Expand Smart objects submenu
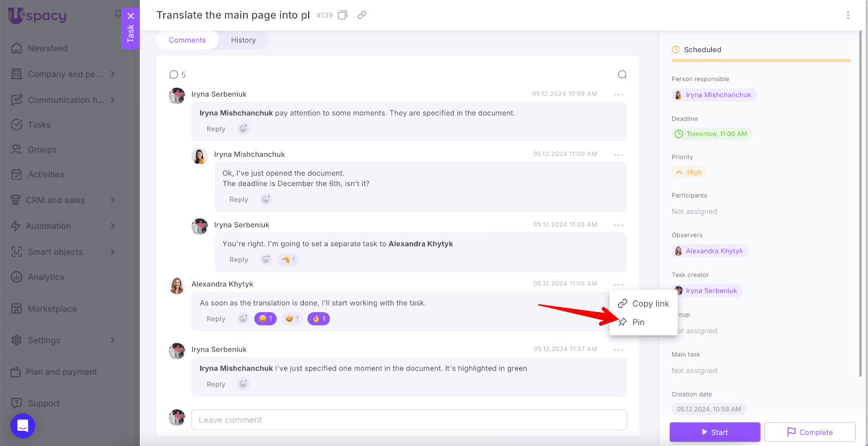The width and height of the screenshot is (868, 446). [113, 252]
